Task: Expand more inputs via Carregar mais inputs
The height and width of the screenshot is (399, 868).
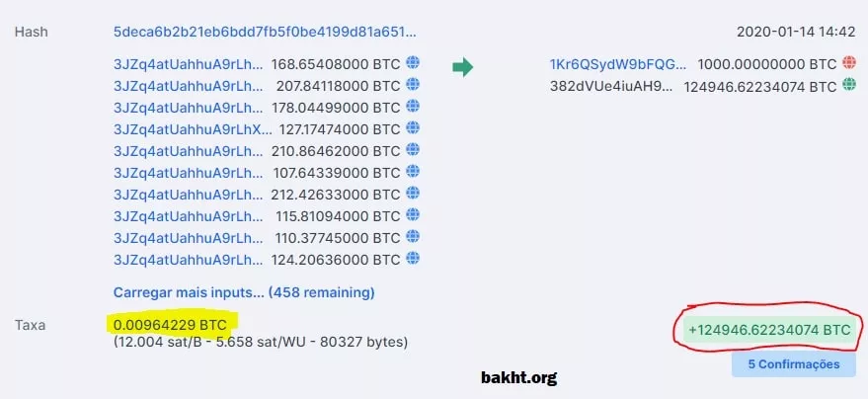Action: (244, 292)
